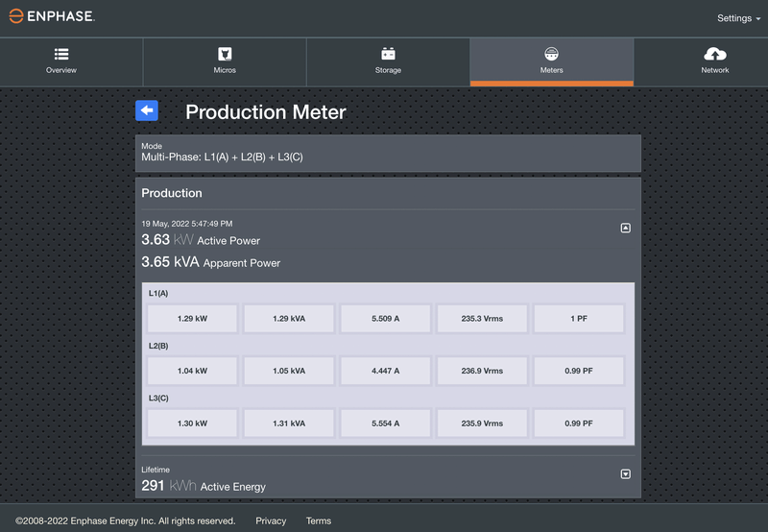The width and height of the screenshot is (768, 532).
Task: Expand the Lifetime energy section
Action: click(x=625, y=473)
